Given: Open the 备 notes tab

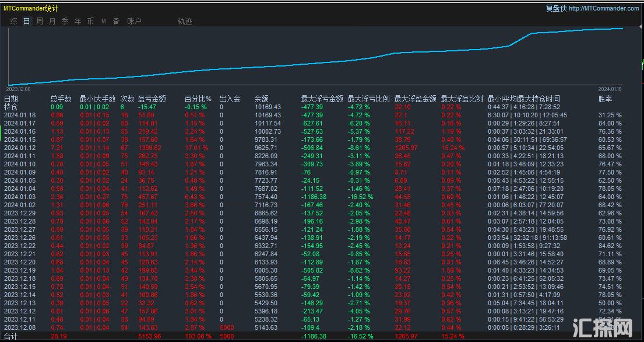Looking at the screenshot, I should pos(116,21).
